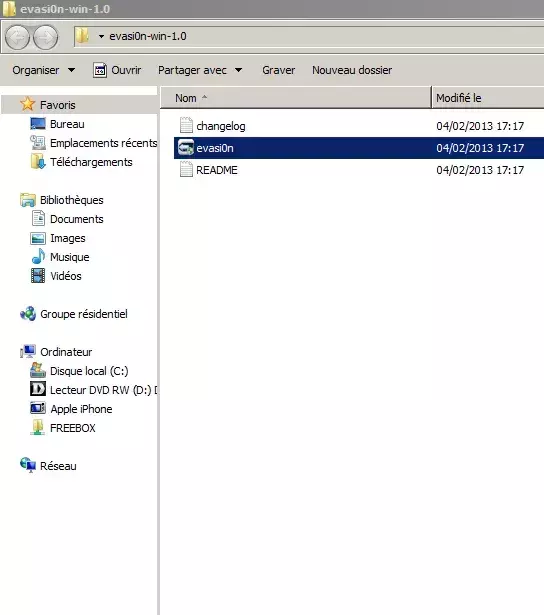Open the address bar dropdown arrow

[x=101, y=36]
